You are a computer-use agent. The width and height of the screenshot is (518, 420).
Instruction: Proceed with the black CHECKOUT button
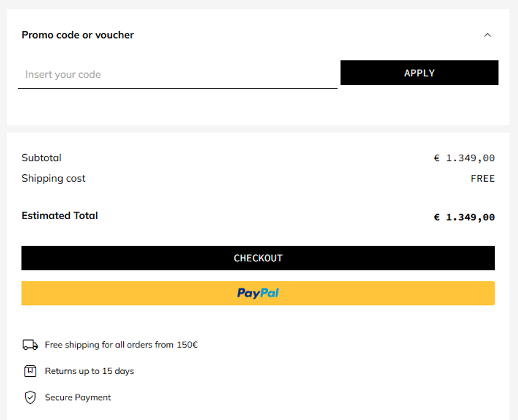tap(258, 258)
